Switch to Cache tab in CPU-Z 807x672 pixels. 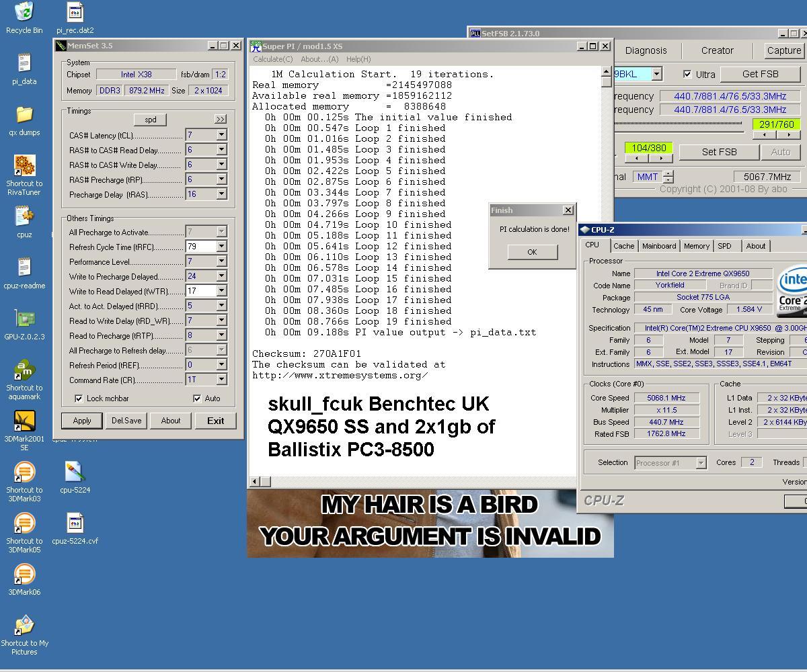point(623,246)
